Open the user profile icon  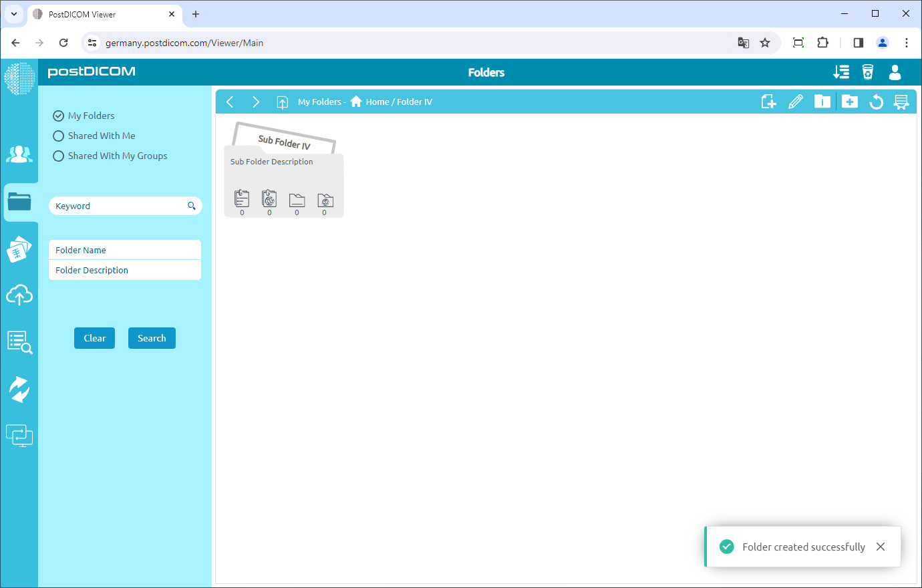point(895,73)
